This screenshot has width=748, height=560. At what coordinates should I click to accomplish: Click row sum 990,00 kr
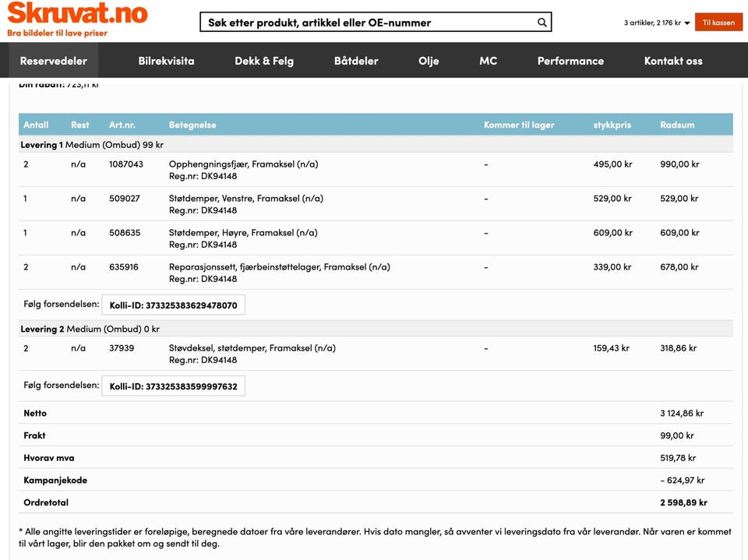[x=679, y=164]
